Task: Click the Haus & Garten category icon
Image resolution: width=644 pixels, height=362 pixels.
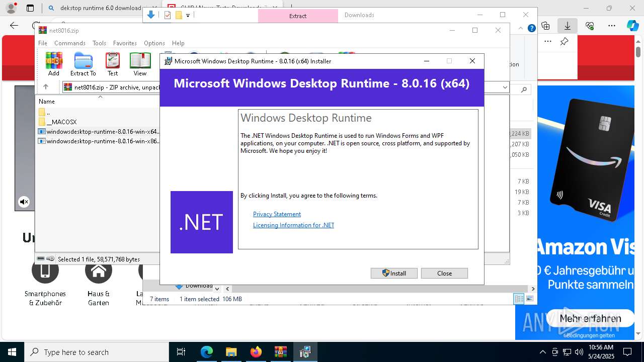Action: pos(99,270)
